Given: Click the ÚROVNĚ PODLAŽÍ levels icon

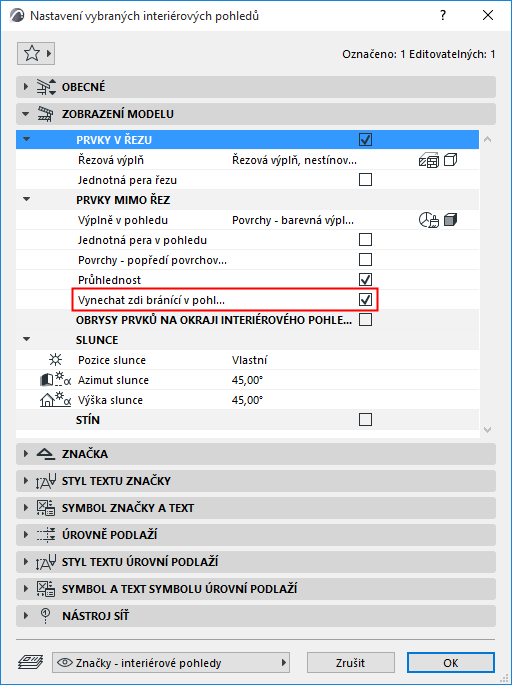Looking at the screenshot, I should point(46,535).
